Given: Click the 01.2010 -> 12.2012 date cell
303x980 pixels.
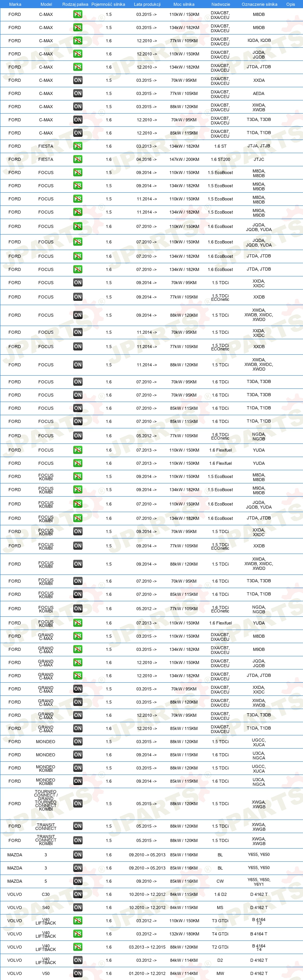Looking at the screenshot, I should [147, 973].
